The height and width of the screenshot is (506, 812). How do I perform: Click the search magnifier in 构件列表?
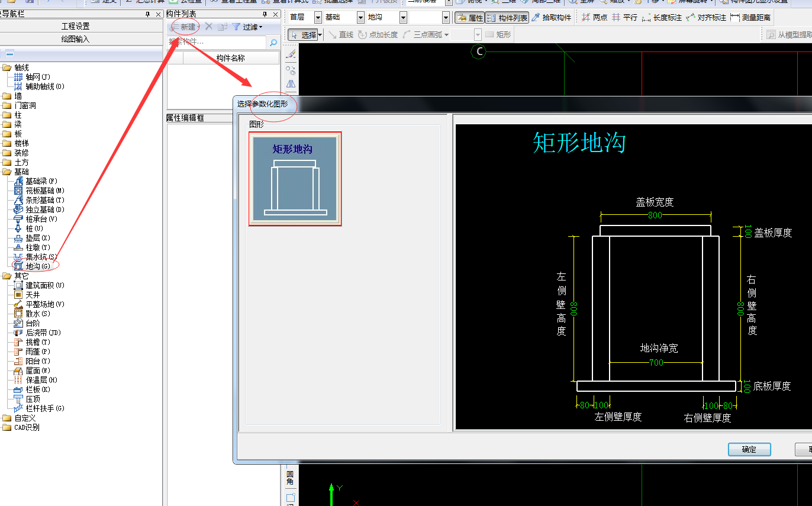(273, 43)
